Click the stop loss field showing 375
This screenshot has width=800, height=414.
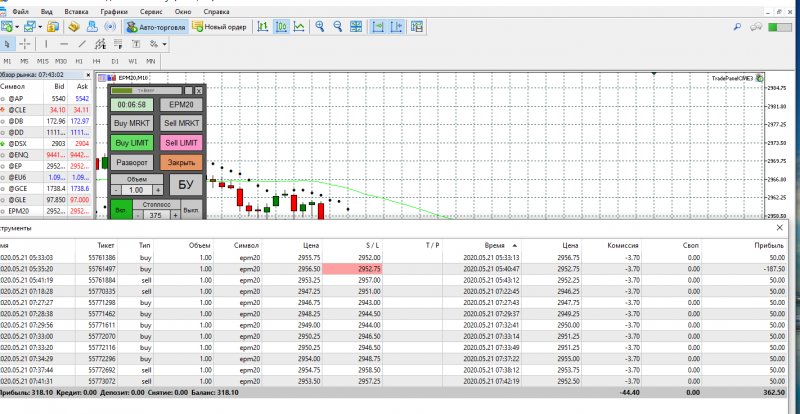click(x=156, y=215)
